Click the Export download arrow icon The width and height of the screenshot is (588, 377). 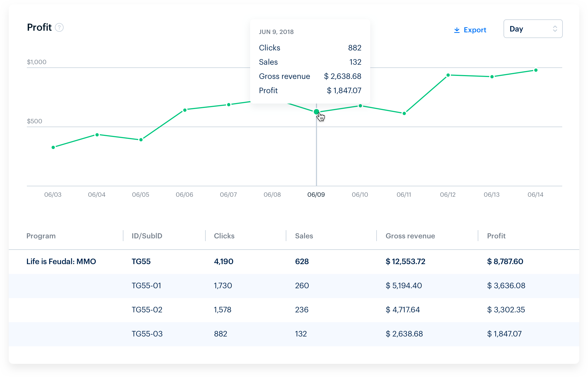457,30
